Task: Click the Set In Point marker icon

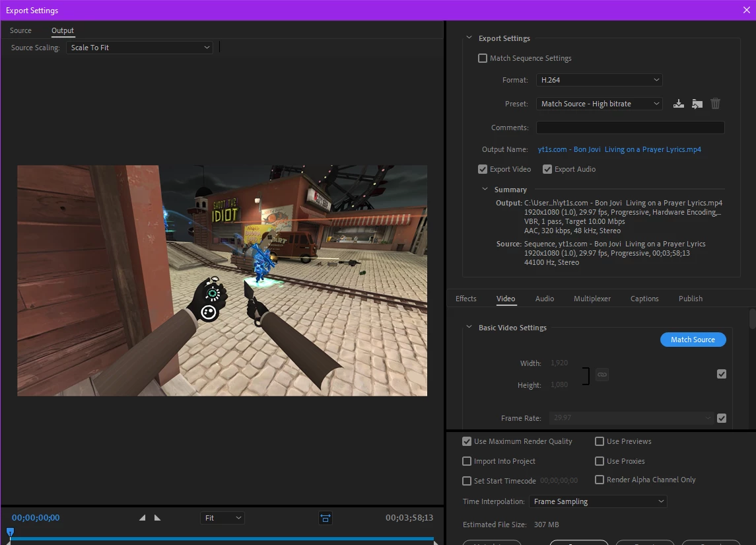Action: coord(142,518)
